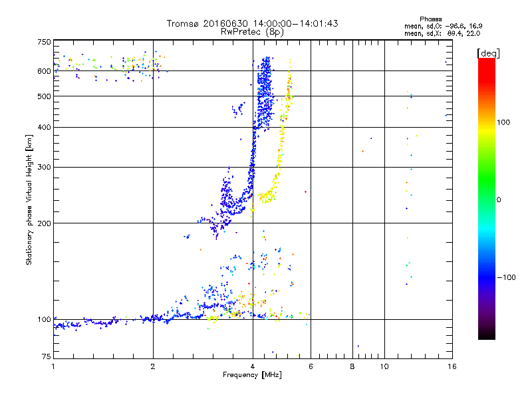
Task: Click the y-axis label '75'
Action: (x=47, y=356)
